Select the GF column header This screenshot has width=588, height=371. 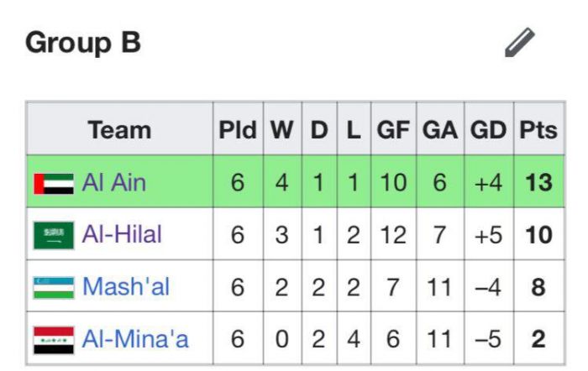393,130
